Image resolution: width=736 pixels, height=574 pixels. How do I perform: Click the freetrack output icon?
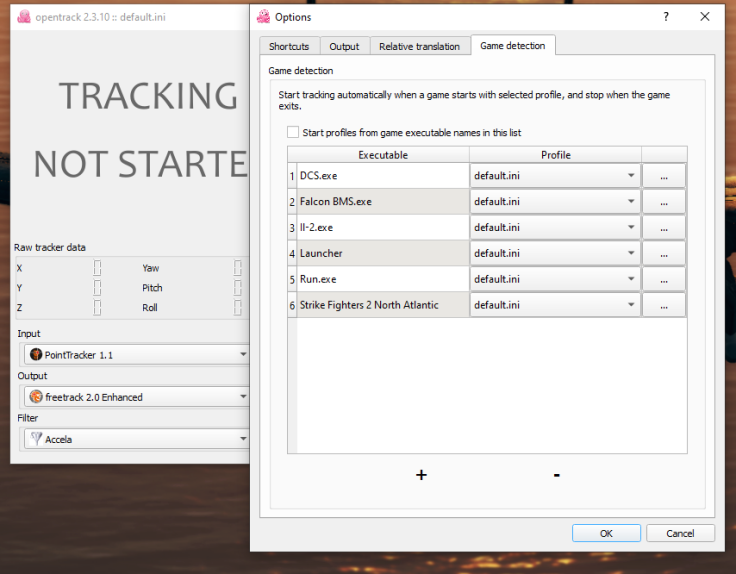36,397
